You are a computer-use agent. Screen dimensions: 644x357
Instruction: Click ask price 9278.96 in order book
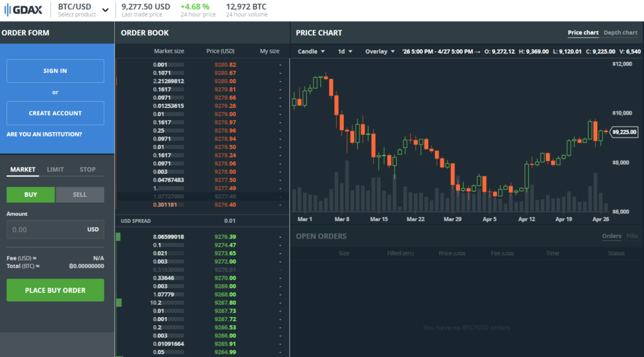(225, 131)
